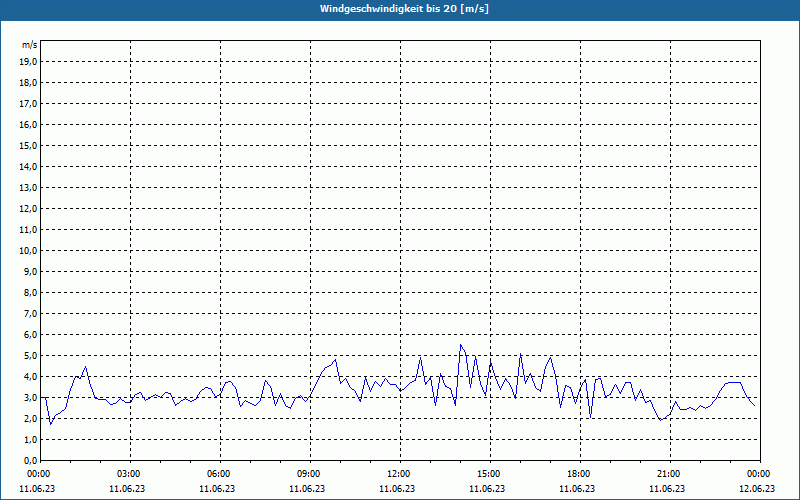Click the '13,0' y-axis label
800x500 pixels.
tap(28, 188)
